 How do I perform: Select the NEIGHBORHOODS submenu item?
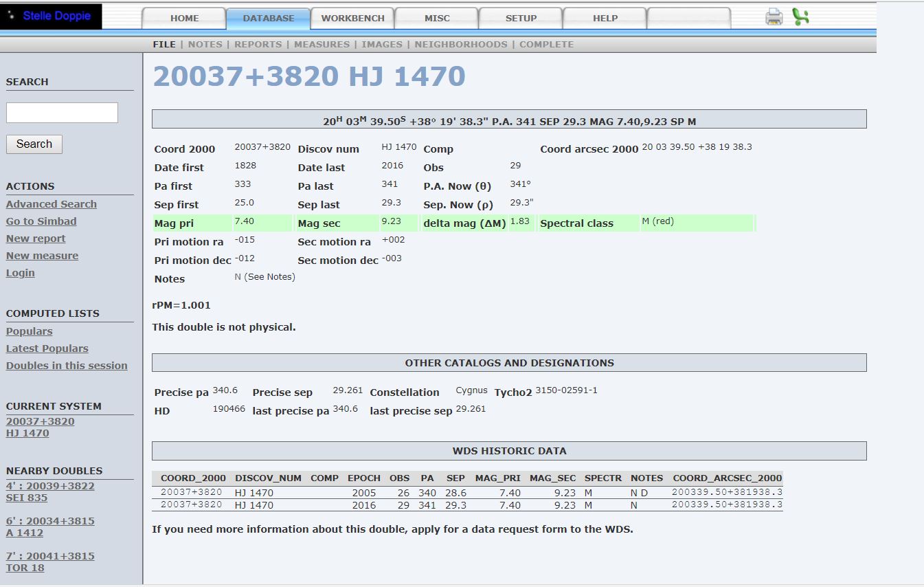click(x=461, y=45)
